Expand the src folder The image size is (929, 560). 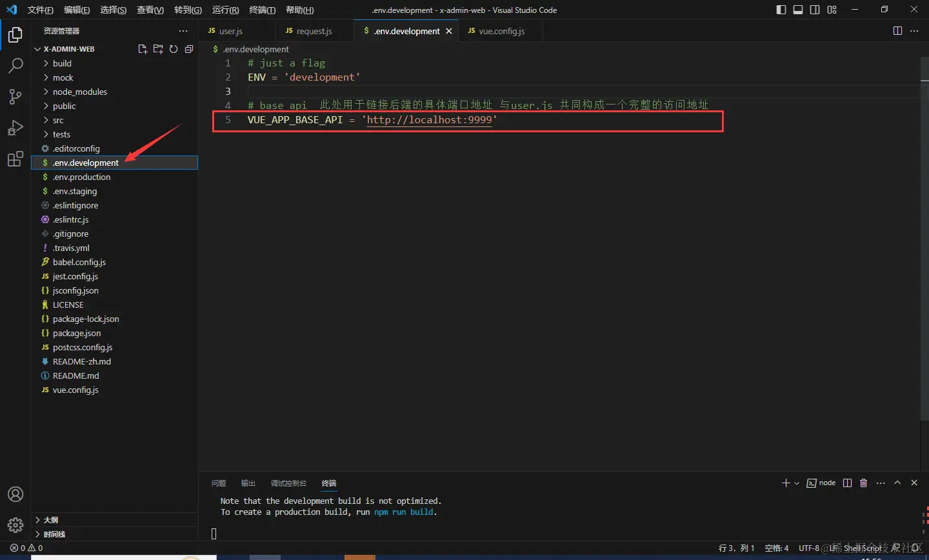point(115,120)
